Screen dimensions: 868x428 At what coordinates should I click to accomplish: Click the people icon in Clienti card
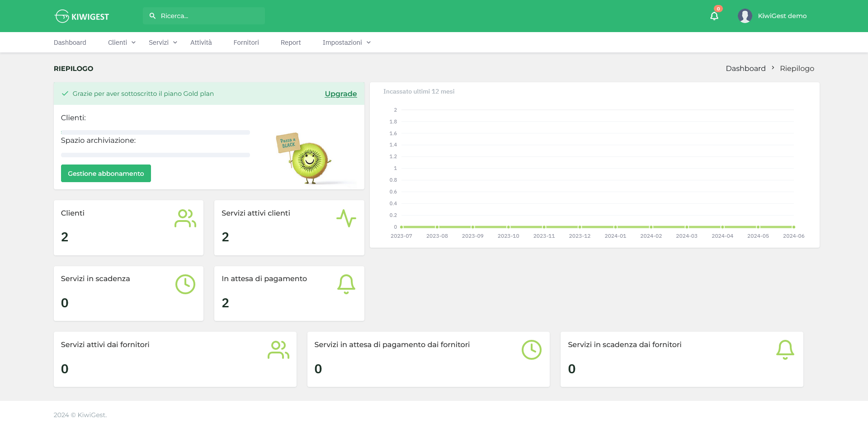click(x=185, y=218)
